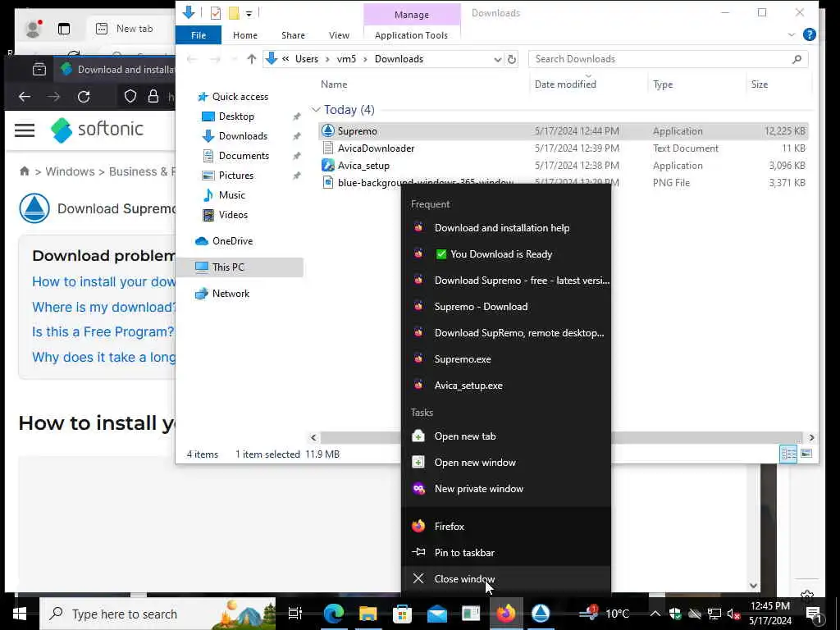840x630 pixels.
Task: Launch Firefox from the jump list
Action: [x=505, y=526]
